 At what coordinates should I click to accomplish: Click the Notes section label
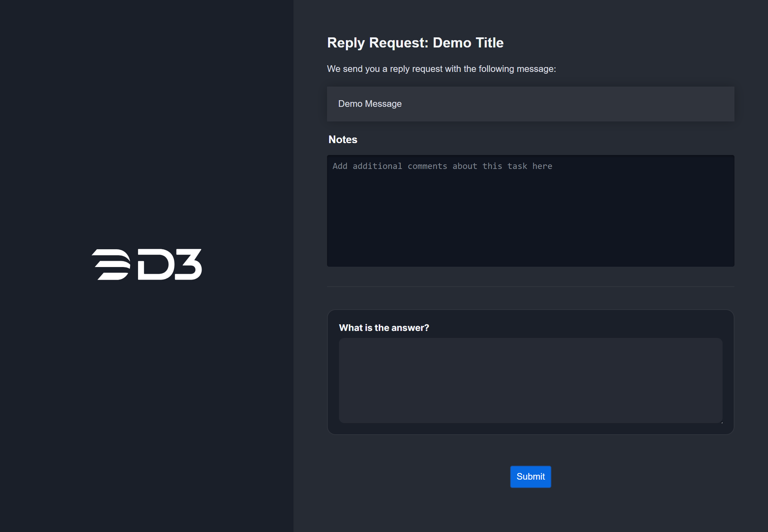[342, 139]
